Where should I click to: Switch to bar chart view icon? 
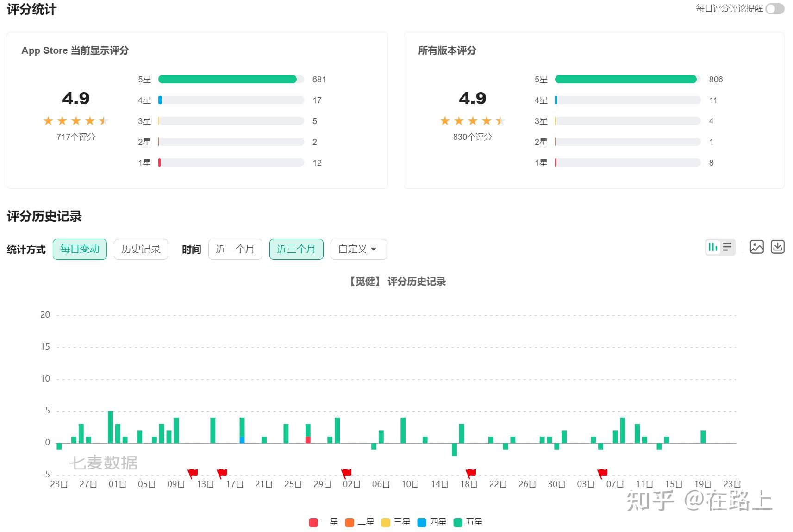click(713, 247)
